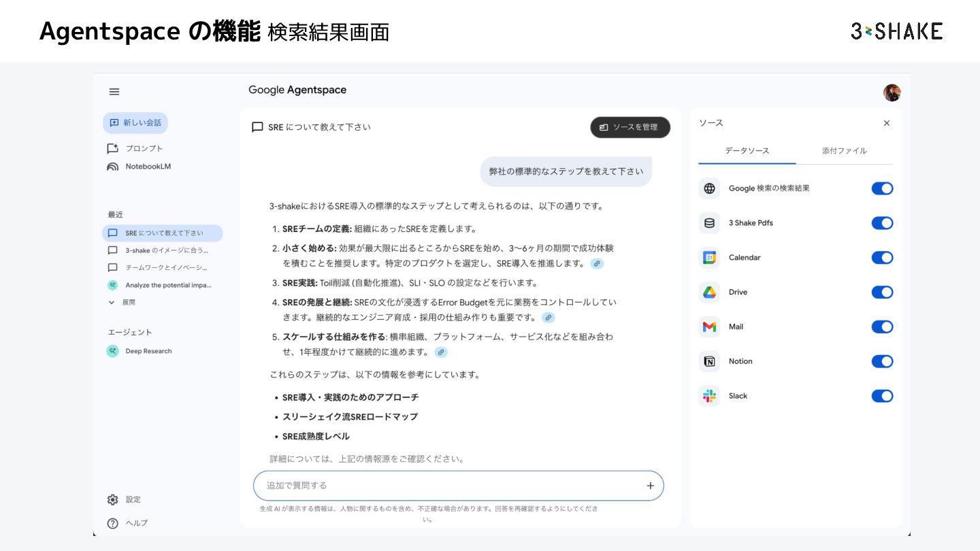Screen dimensions: 980x551
Task: Click the '小さく始める:' step heading
Action: tap(309, 248)
